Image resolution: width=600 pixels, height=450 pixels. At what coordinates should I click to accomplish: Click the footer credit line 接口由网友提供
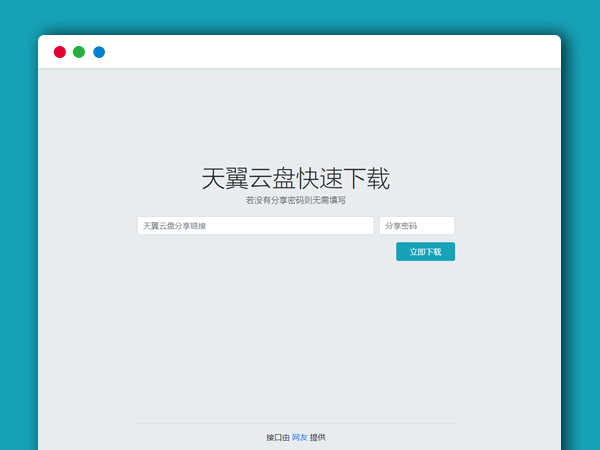click(x=296, y=437)
